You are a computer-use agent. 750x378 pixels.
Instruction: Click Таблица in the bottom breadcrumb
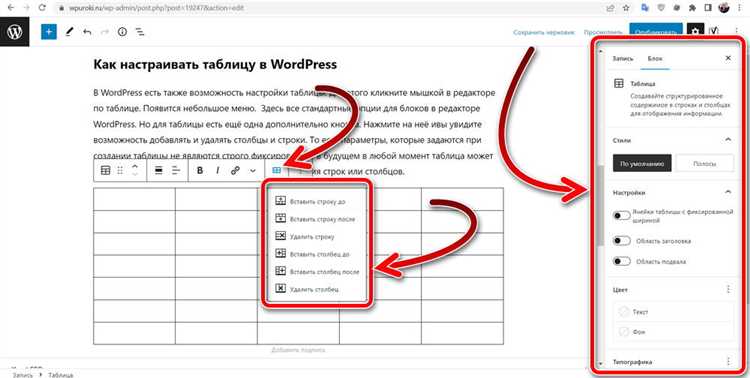click(60, 375)
